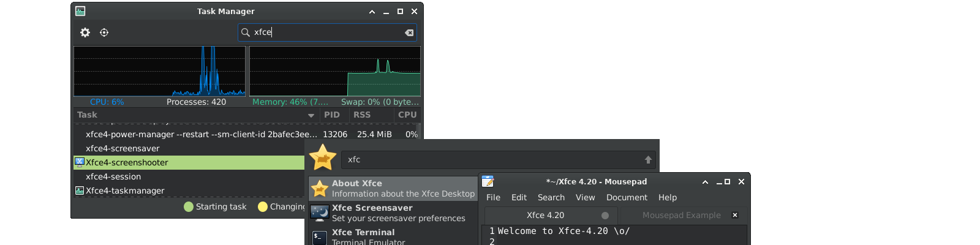Sort the process list by PID
This screenshot has width=980, height=245.
coord(332,115)
